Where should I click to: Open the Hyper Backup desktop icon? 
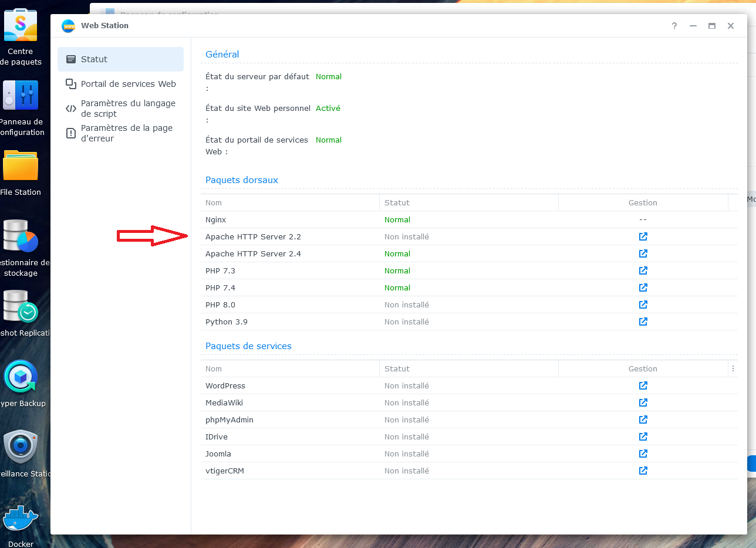(x=21, y=377)
